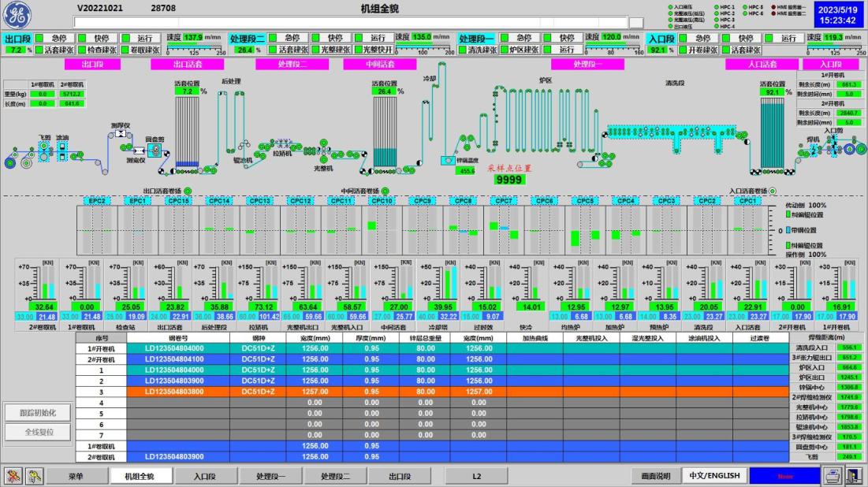Click the 出口活套卷场 round indicator

tap(188, 191)
